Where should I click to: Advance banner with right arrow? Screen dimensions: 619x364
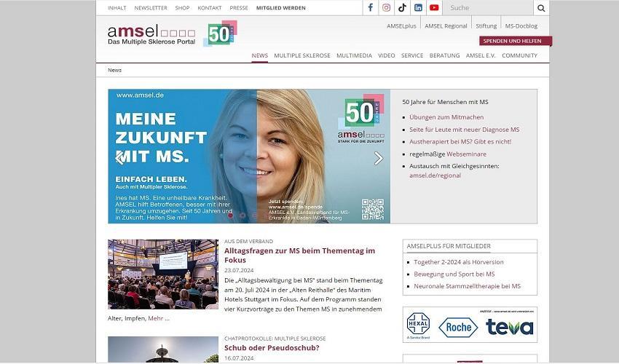pos(379,158)
